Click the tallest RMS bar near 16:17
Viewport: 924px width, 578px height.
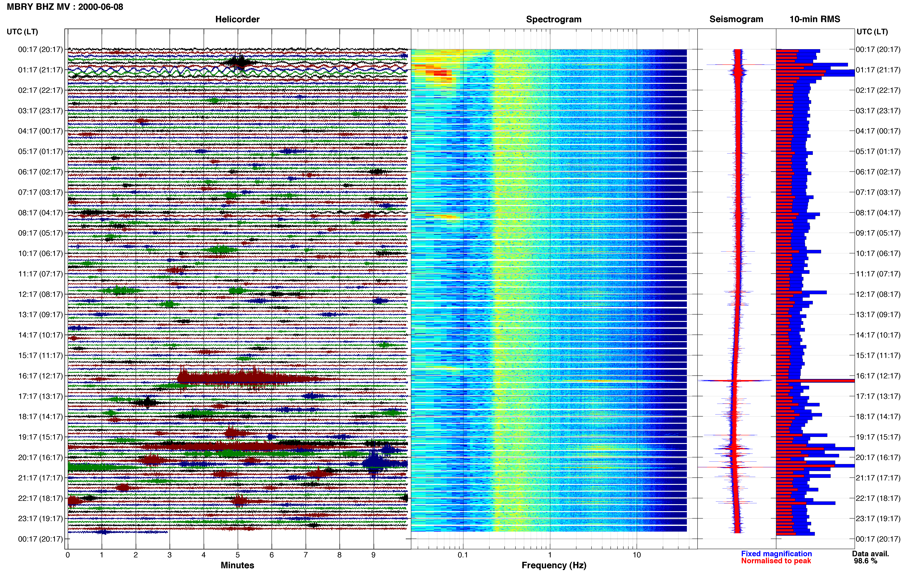click(816, 381)
